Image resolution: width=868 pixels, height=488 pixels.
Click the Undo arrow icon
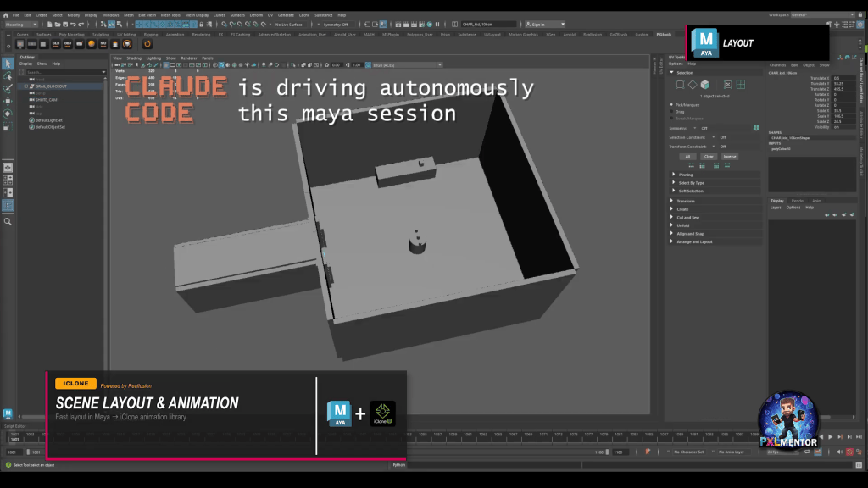(x=73, y=25)
